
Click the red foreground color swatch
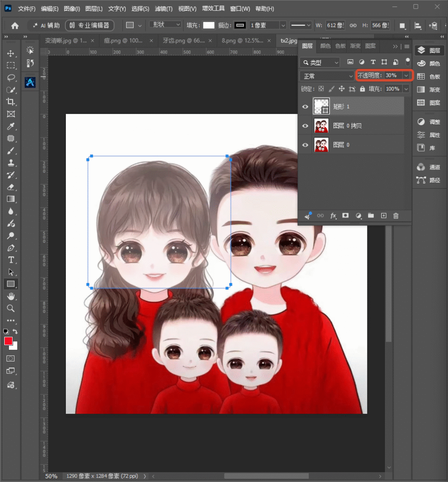pyautogui.click(x=8, y=341)
